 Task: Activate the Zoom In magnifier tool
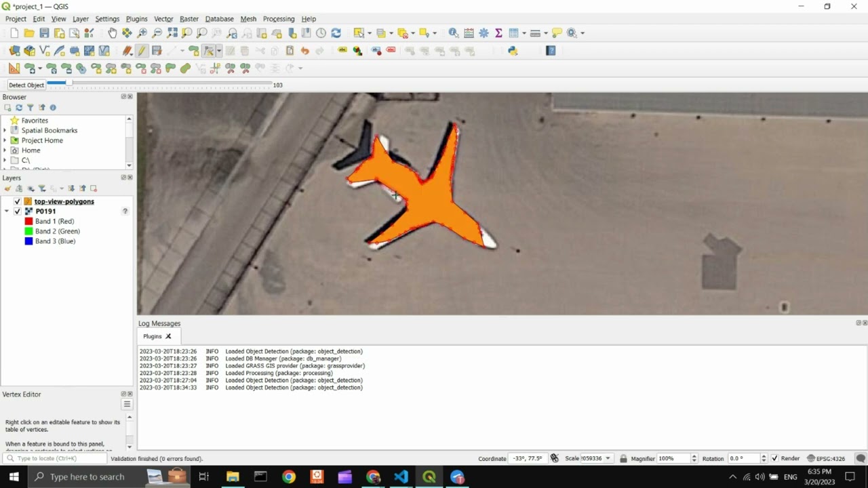click(x=142, y=33)
